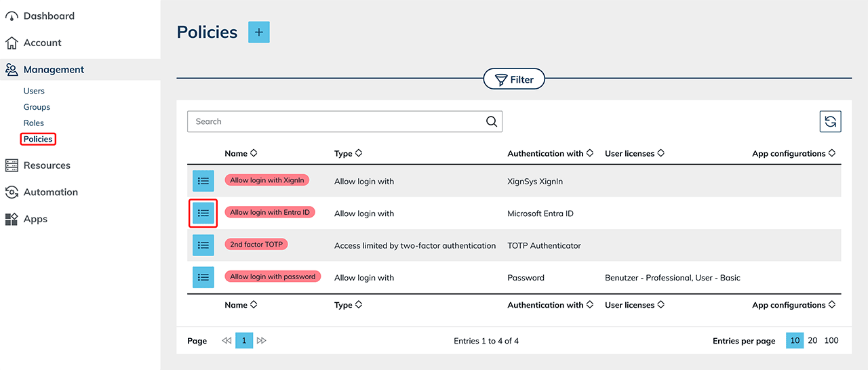Open list menu for 2nd factor TOTP
868x370 pixels.
click(x=203, y=245)
